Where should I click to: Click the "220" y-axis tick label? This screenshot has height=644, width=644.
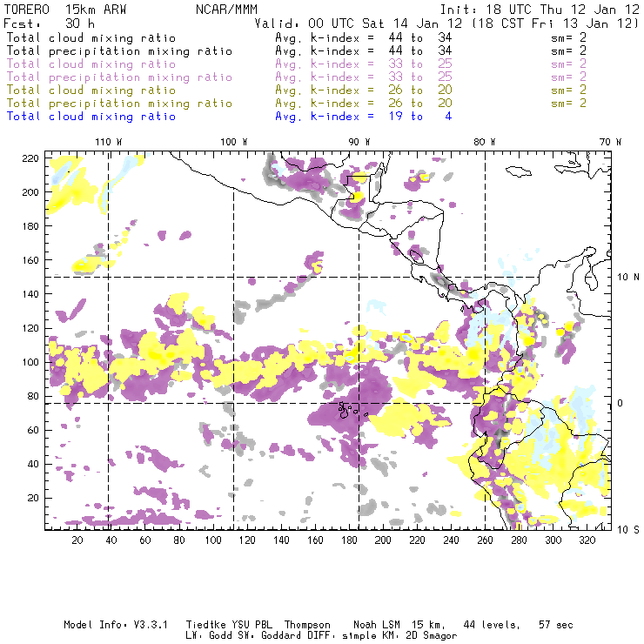pyautogui.click(x=30, y=158)
